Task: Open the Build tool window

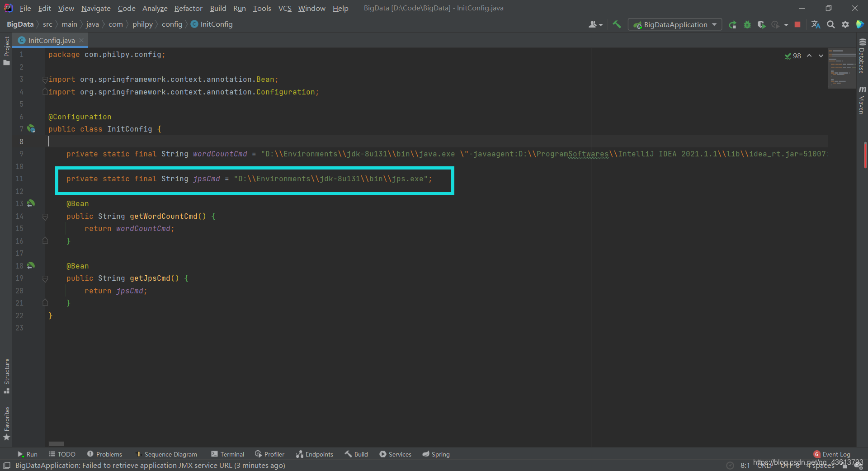Action: (356, 454)
